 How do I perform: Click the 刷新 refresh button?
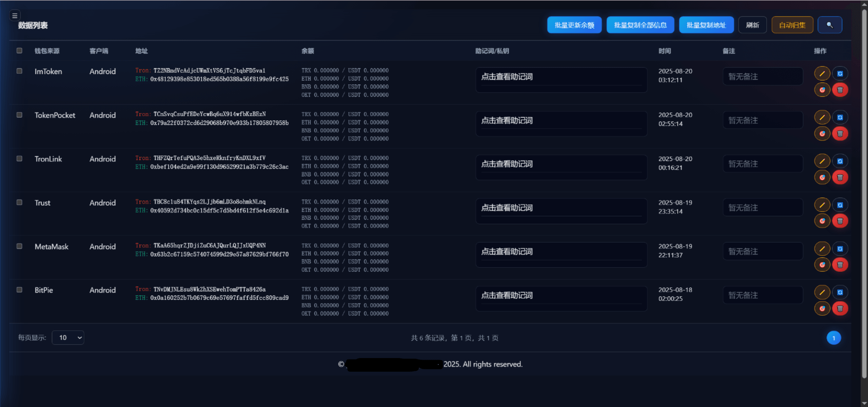click(x=752, y=25)
